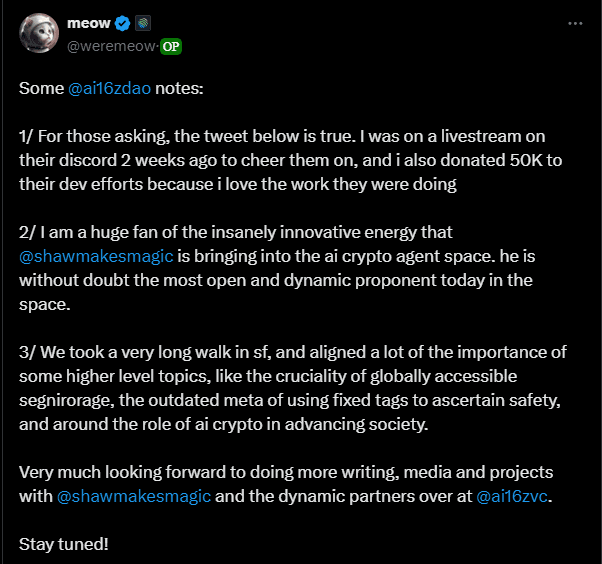
Task: Click the paragraph starting '1/ For those asking'
Action: point(291,160)
